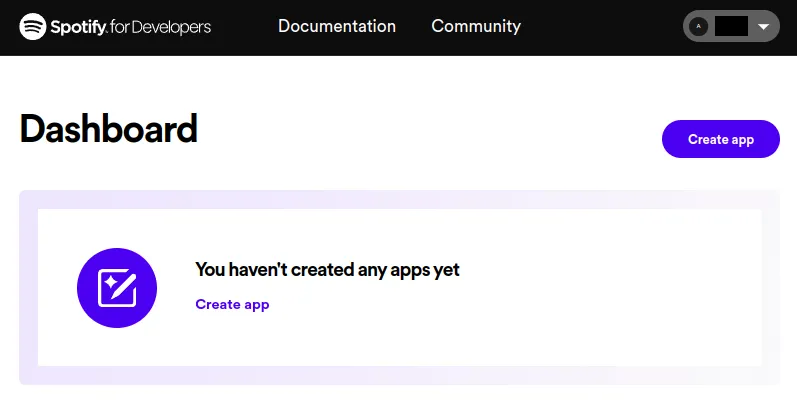Click the Dashboard page heading
The height and width of the screenshot is (402, 797).
pyautogui.click(x=108, y=130)
